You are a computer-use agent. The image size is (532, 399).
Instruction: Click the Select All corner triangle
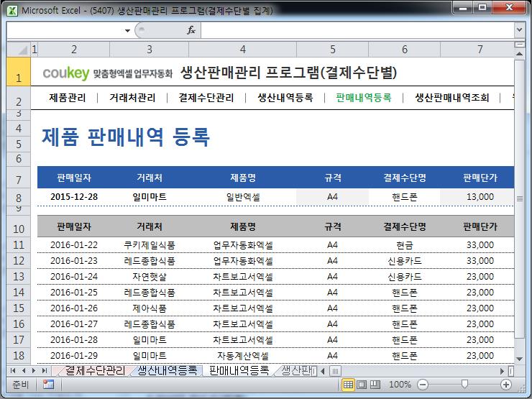pyautogui.click(x=19, y=50)
